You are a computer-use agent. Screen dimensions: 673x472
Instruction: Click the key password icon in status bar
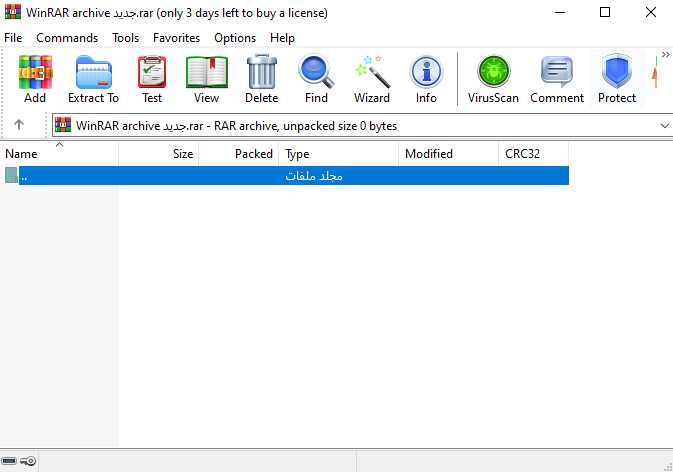click(x=28, y=461)
